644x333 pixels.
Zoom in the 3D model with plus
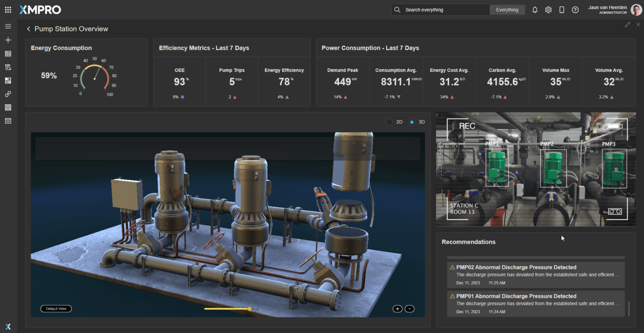click(x=397, y=309)
